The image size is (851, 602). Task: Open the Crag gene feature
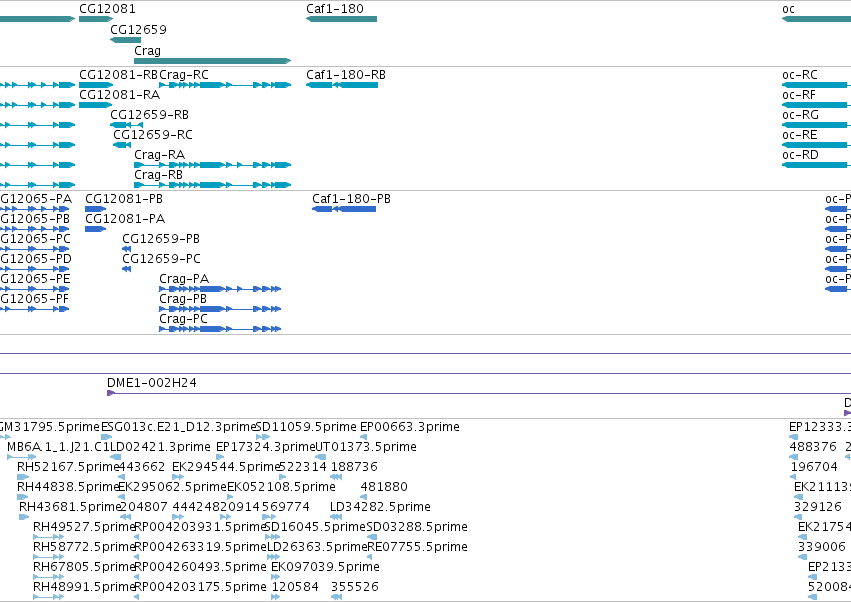click(213, 61)
